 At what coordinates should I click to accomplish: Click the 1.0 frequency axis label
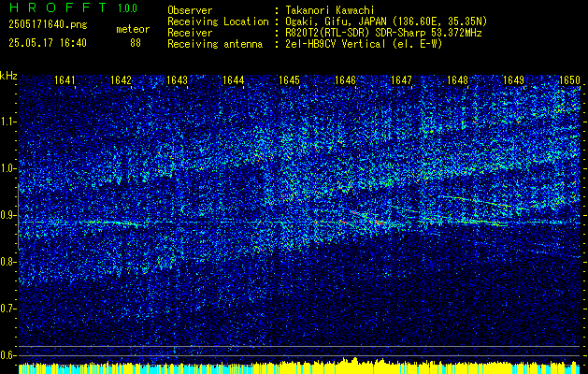[x=7, y=168]
